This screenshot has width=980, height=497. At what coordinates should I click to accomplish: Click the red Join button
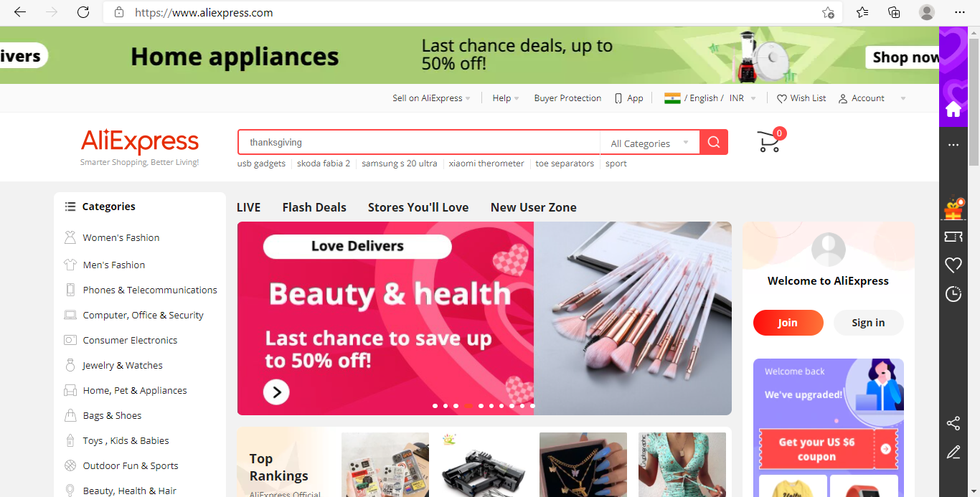tap(788, 323)
